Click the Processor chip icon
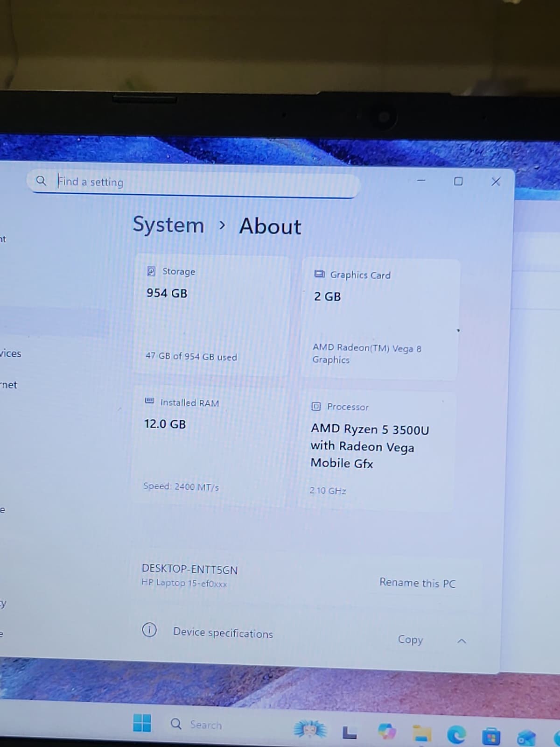 [316, 406]
